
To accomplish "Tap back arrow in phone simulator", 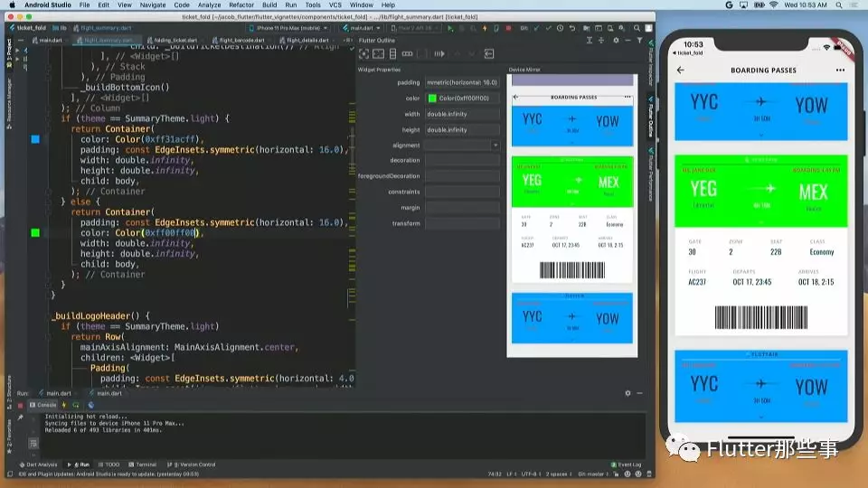I will 680,70.
